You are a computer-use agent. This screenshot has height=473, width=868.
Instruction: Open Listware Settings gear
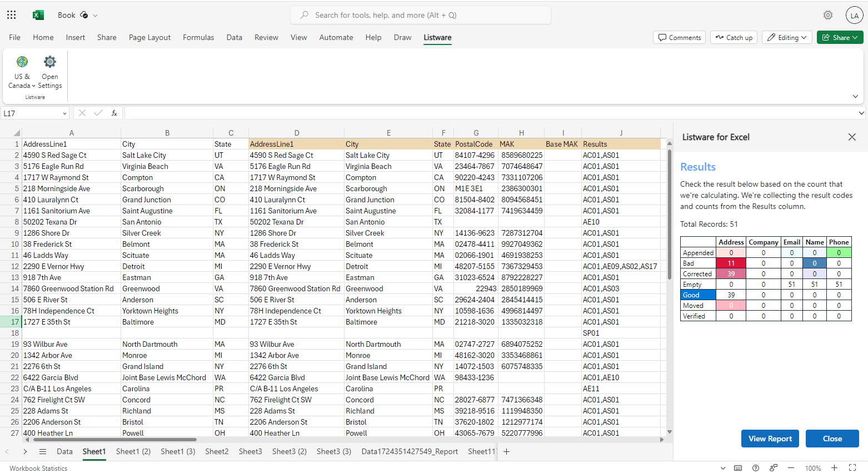(x=50, y=61)
